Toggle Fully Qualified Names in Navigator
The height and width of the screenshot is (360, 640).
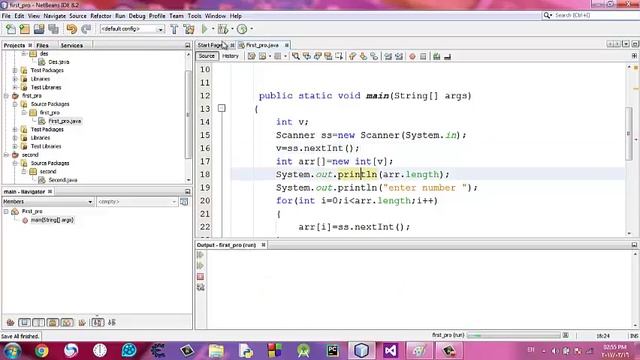[82, 322]
